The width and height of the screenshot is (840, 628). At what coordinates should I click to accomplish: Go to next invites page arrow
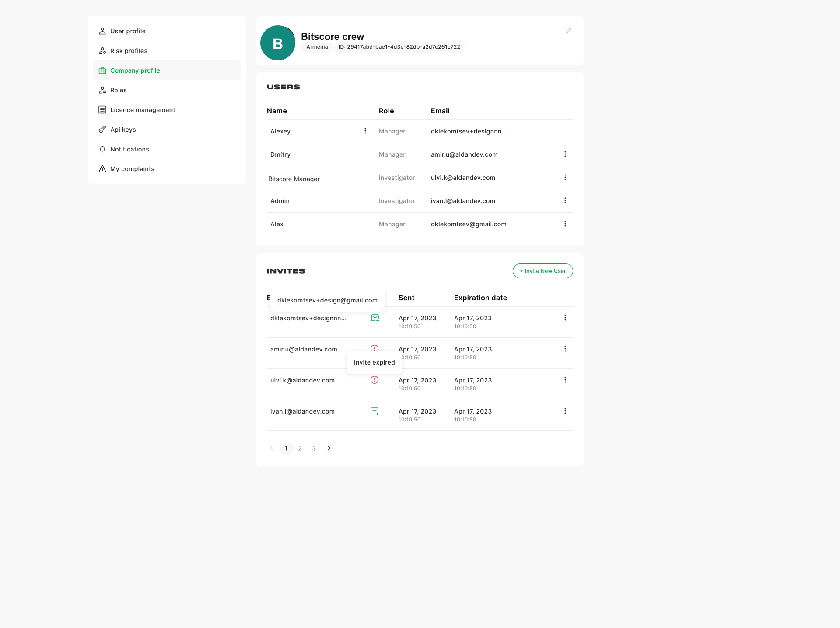click(x=329, y=448)
